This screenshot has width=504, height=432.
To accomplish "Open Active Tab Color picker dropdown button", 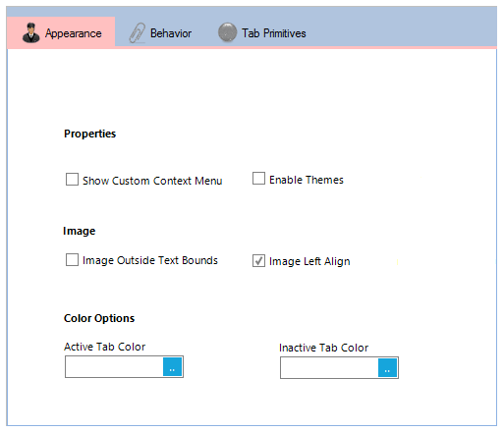I will click(x=172, y=367).
